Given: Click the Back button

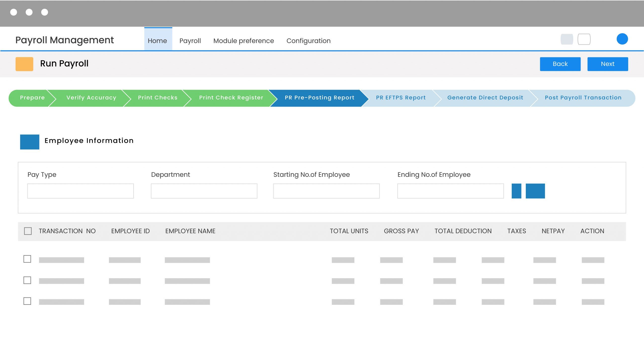Looking at the screenshot, I should pos(560,64).
